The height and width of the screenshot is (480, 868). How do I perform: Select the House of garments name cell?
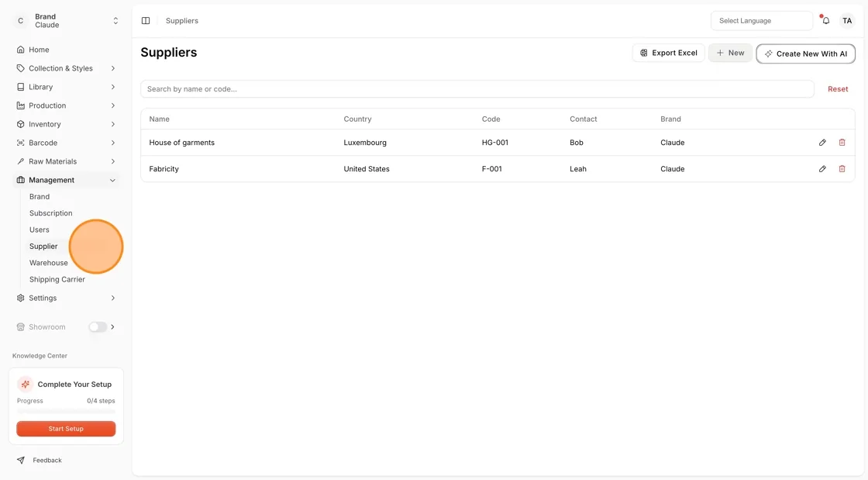coord(181,142)
